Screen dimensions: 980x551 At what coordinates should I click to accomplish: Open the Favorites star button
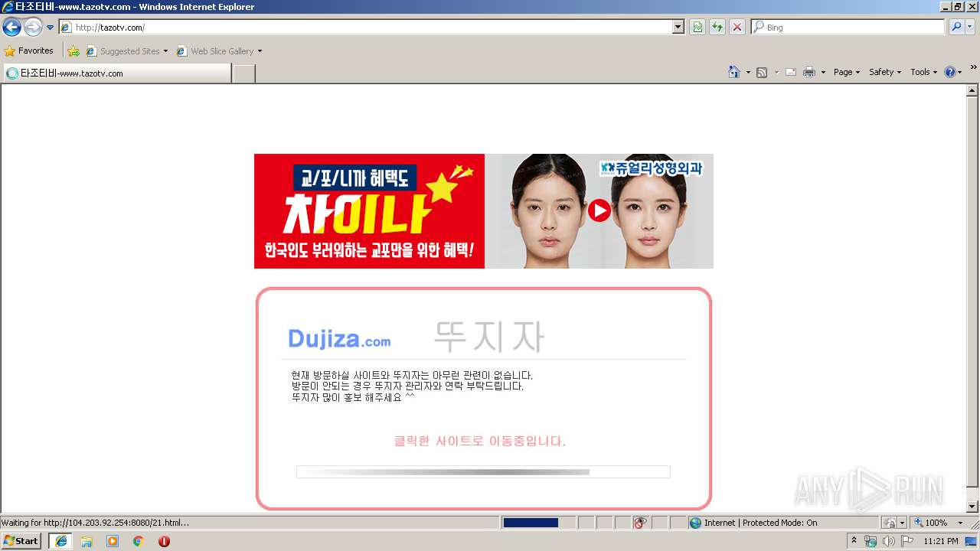(x=29, y=51)
